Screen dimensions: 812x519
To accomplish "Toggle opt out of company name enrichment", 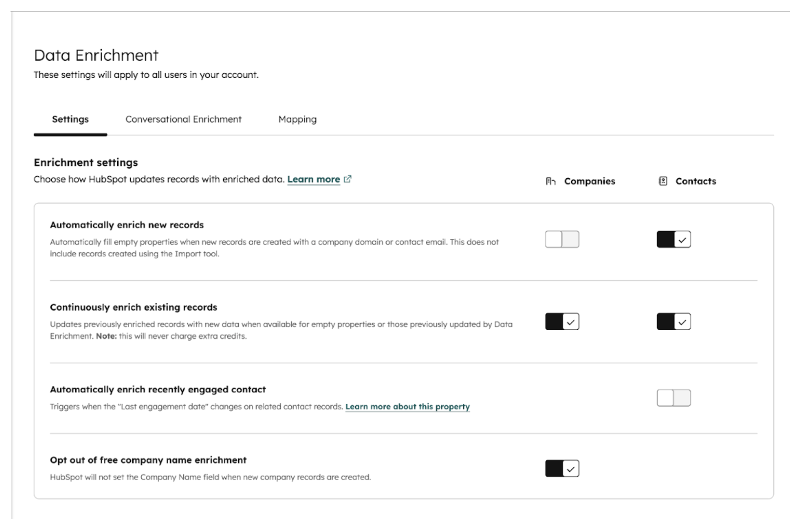I will point(562,469).
